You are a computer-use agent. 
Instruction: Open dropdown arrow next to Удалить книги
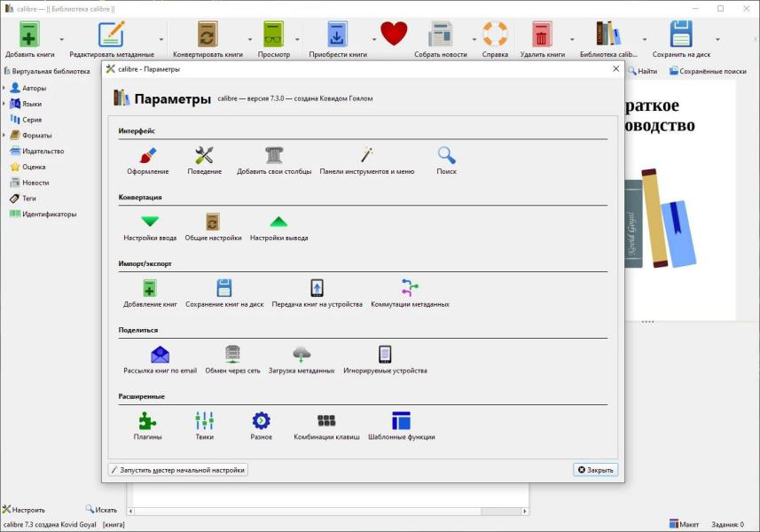point(572,39)
